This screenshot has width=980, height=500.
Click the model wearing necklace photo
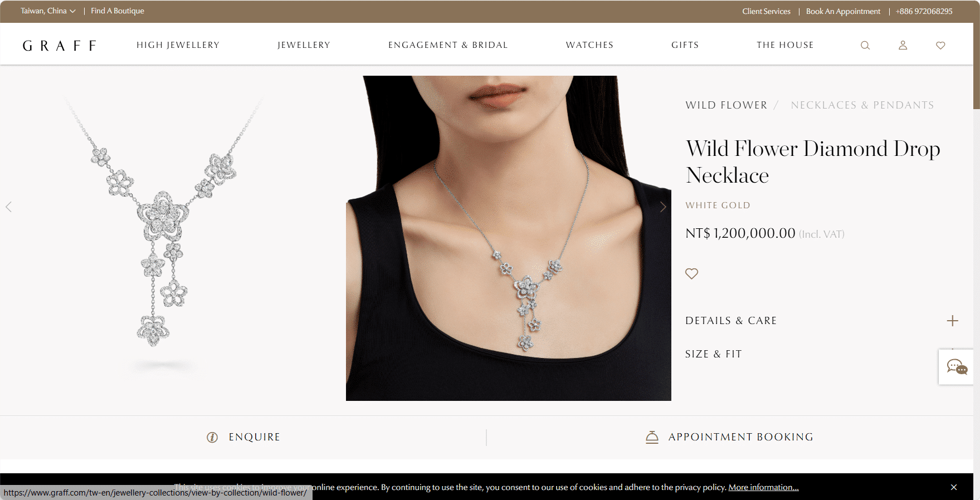click(x=509, y=238)
